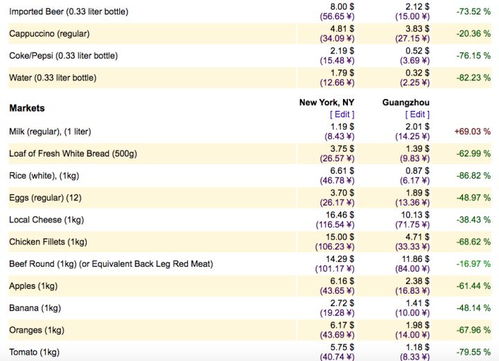Select the New York, NY column header
The image size is (499, 361).
pos(327,102)
